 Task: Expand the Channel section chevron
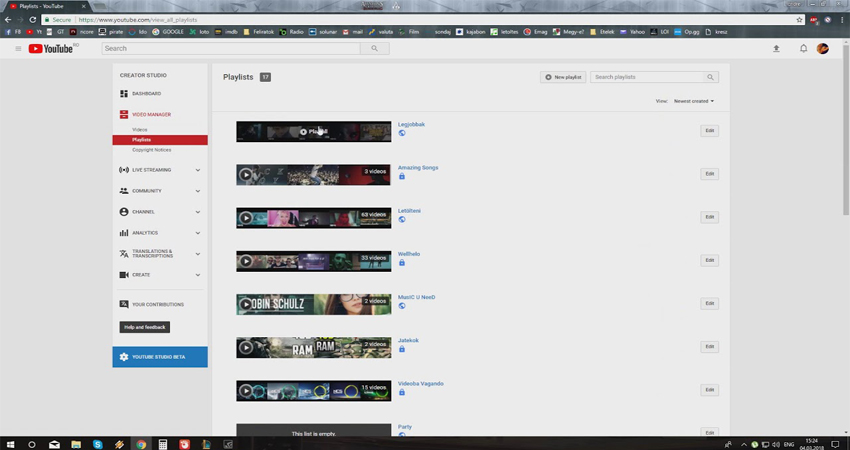198,212
